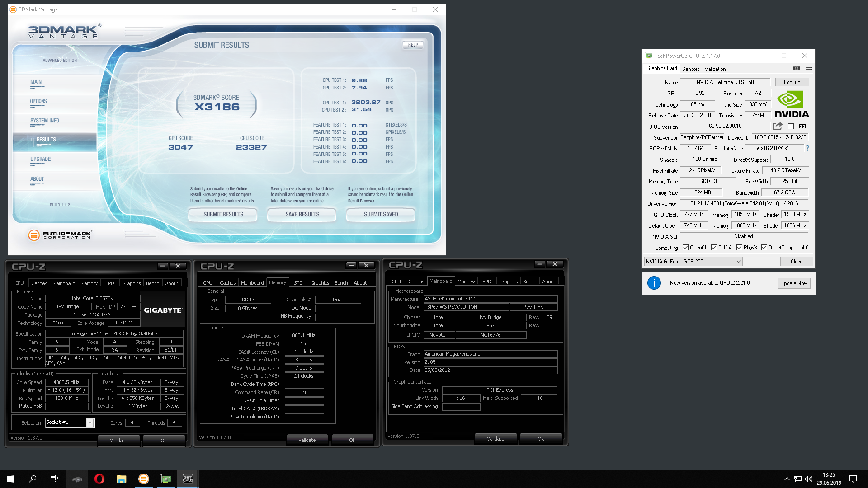The width and height of the screenshot is (868, 488).
Task: Toggle the DirectCompute 4.0 checkbox
Action: coord(764,248)
